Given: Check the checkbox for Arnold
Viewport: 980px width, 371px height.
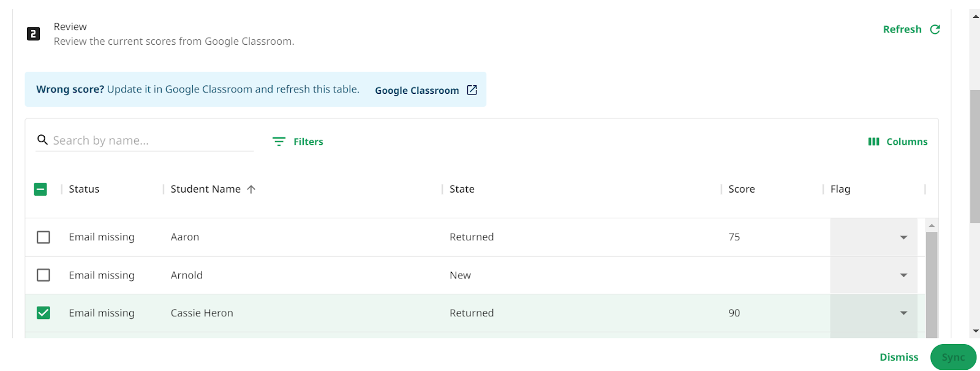Looking at the screenshot, I should click(x=43, y=275).
